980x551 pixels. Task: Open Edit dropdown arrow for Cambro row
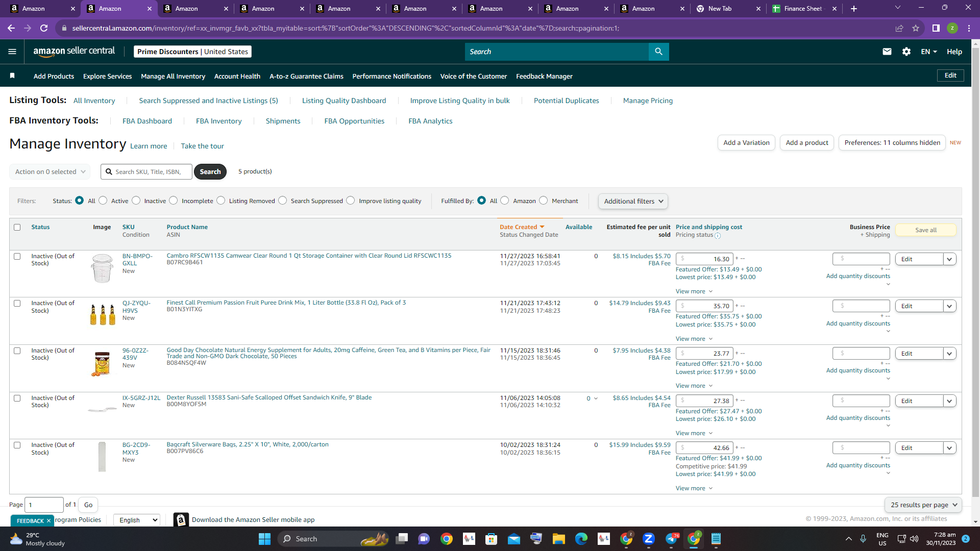tap(949, 259)
